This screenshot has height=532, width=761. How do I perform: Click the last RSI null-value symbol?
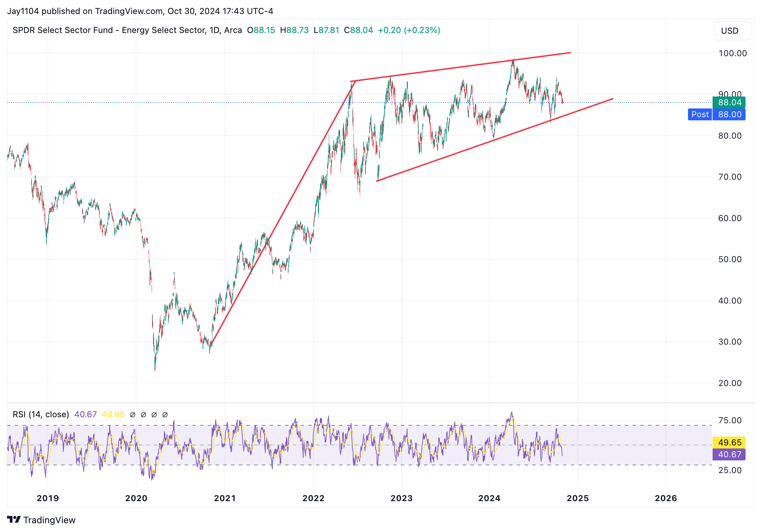[165, 414]
